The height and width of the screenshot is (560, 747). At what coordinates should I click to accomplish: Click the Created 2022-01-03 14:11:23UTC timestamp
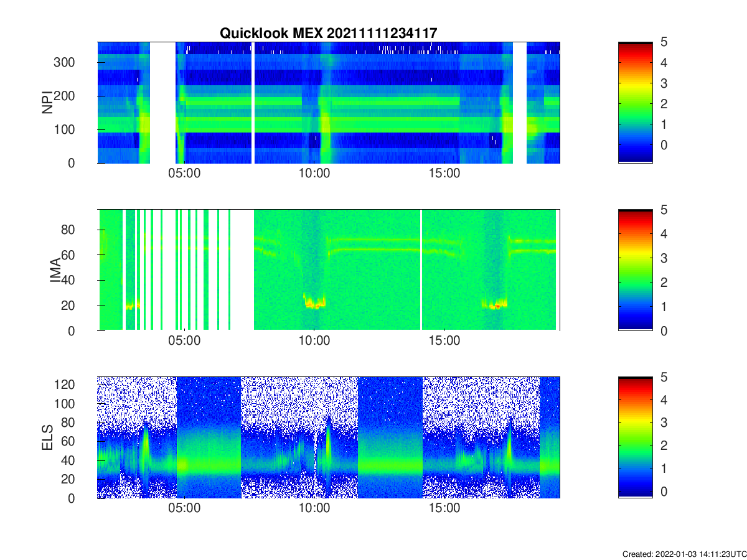(x=684, y=554)
